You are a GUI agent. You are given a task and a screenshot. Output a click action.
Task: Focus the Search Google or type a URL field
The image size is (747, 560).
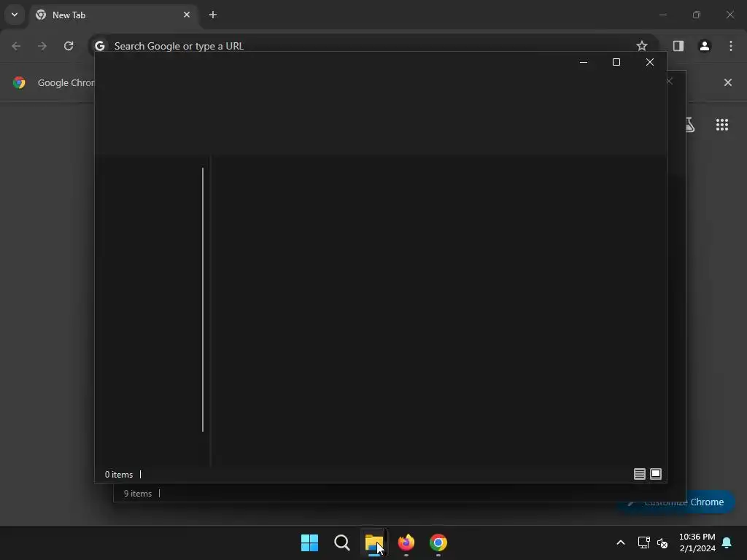coord(374,46)
